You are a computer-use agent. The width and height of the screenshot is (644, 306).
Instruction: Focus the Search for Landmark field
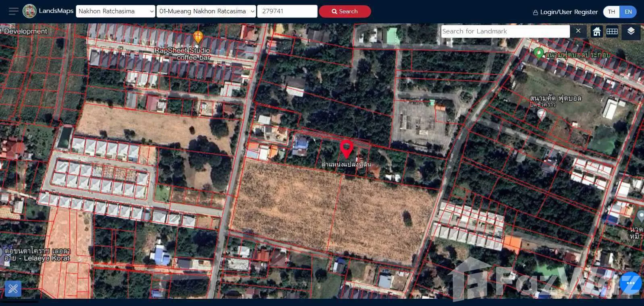coord(505,31)
